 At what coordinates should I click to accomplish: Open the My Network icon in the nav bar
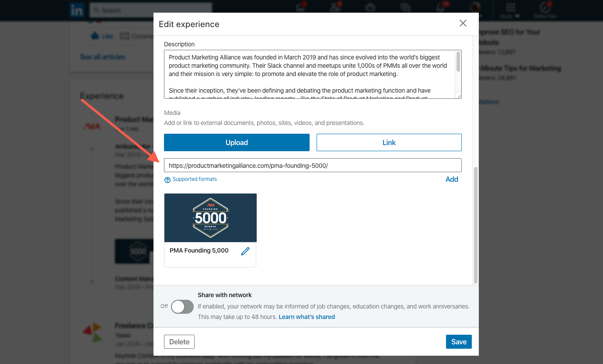(335, 8)
